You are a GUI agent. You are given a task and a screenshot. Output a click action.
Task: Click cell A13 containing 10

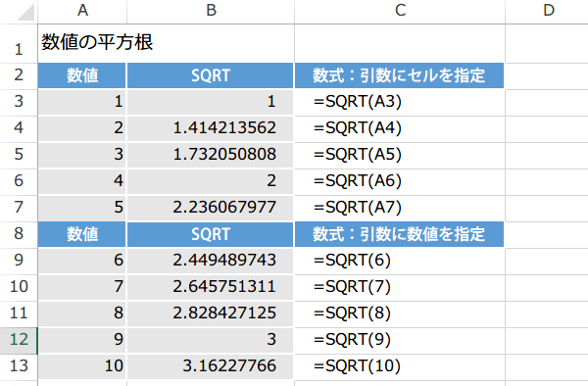click(x=81, y=366)
